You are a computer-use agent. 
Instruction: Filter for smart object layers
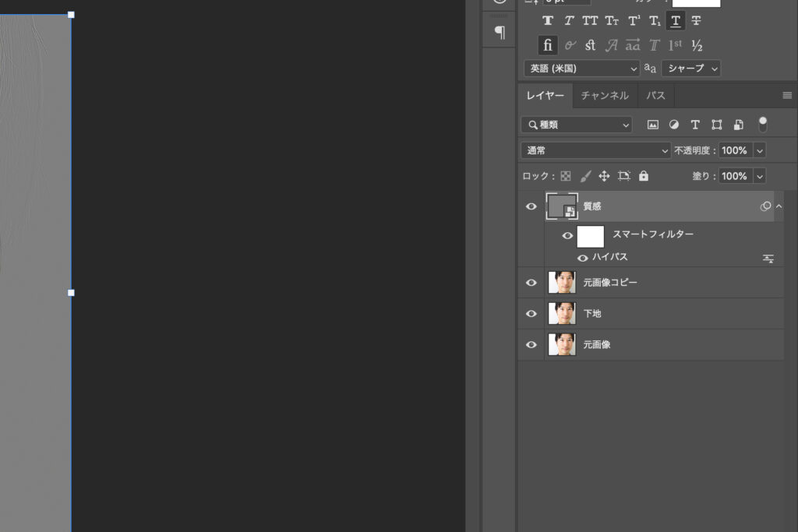739,125
